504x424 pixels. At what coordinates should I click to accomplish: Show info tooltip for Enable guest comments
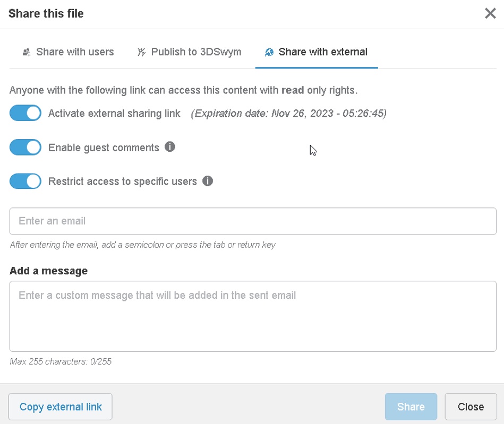[x=170, y=147]
